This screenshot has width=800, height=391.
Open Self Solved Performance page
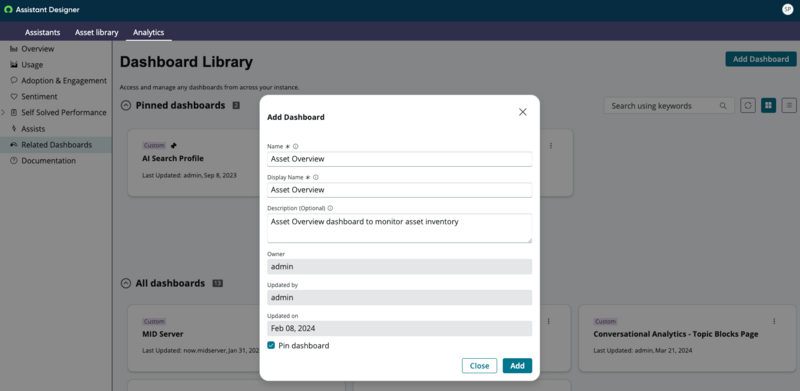pos(64,112)
